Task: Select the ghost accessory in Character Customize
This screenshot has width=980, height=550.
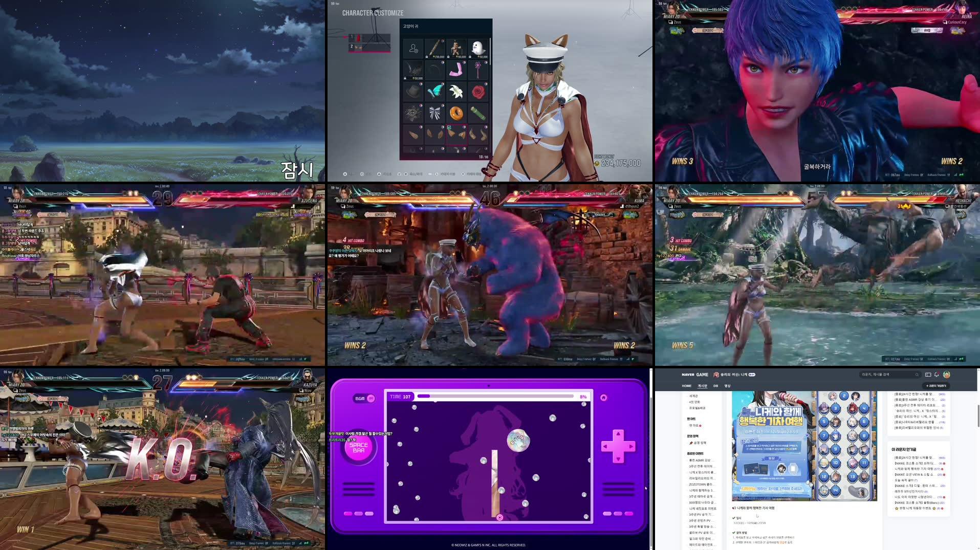Action: (x=477, y=49)
